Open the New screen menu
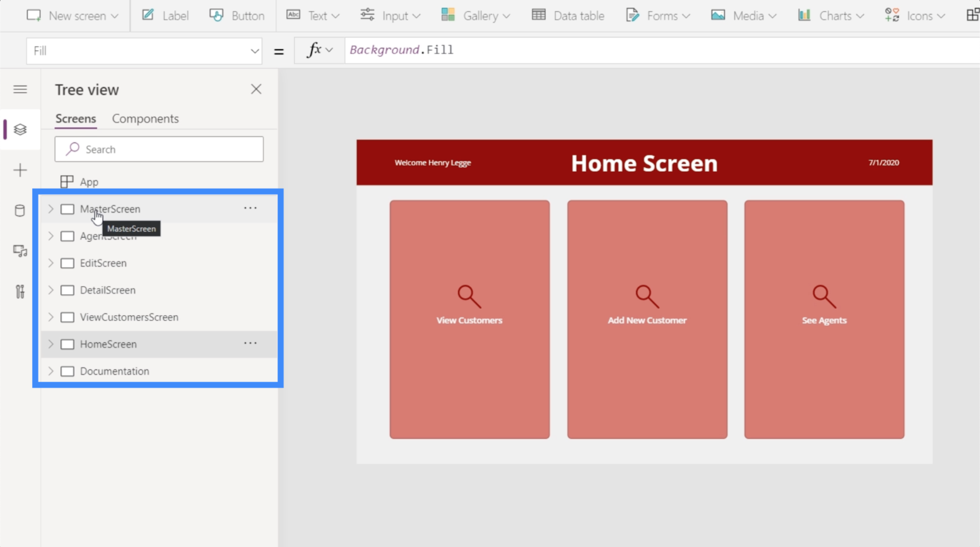Viewport: 980px width, 547px height. point(72,16)
